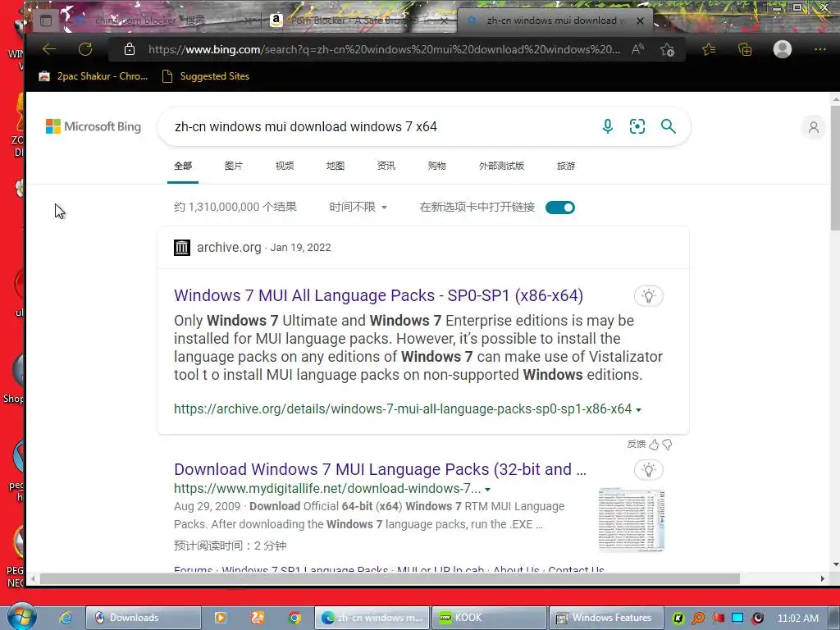Viewport: 840px width, 630px height.
Task: Open the 旅游 travel tab
Action: click(x=566, y=166)
